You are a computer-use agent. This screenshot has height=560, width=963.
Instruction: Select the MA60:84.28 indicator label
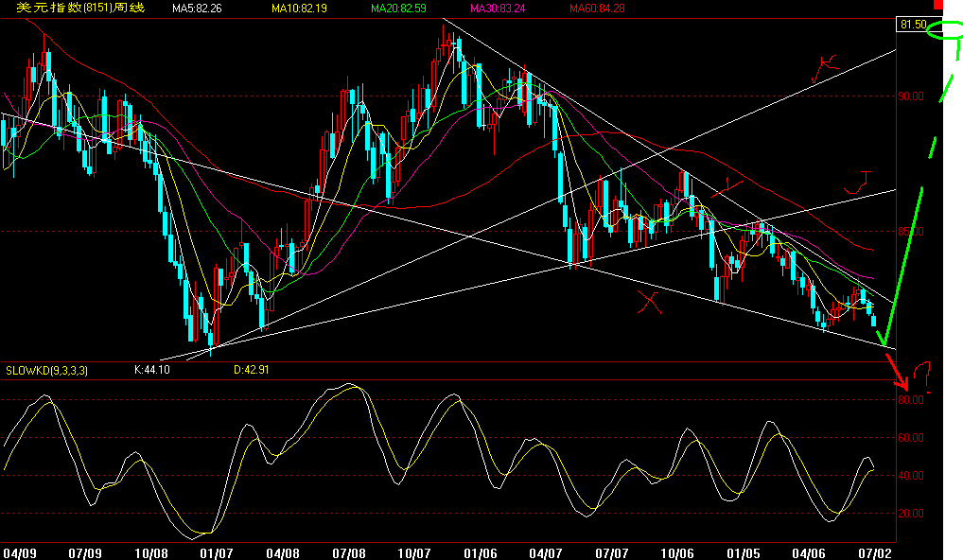tap(597, 9)
